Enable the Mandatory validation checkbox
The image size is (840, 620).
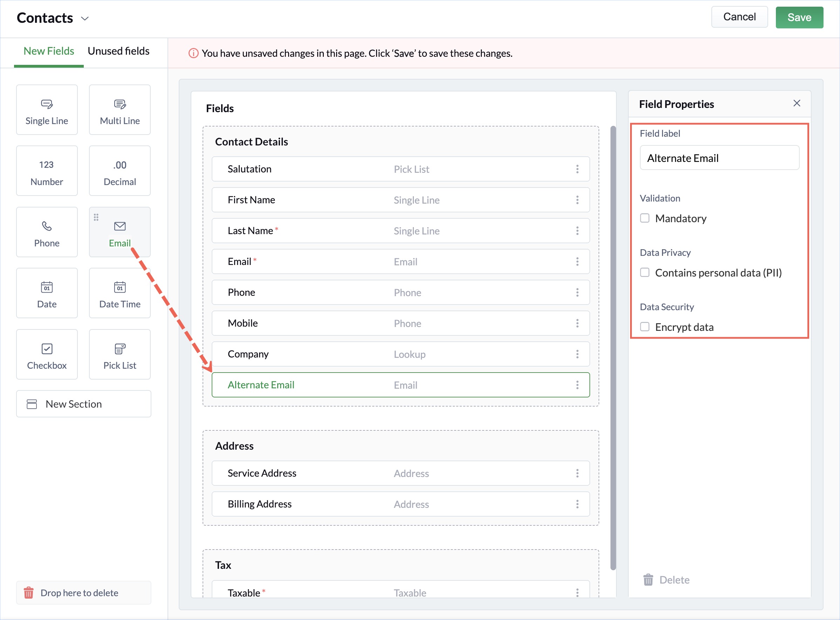644,218
